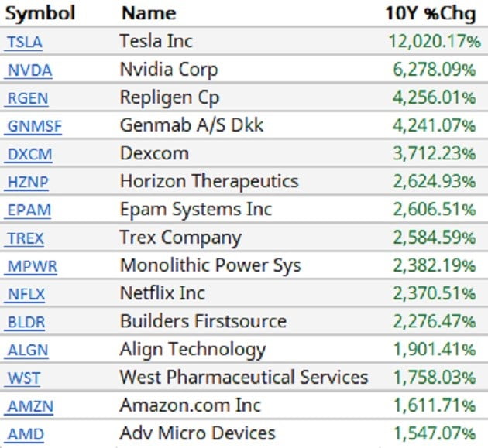Click the NFLX ticker link
This screenshot has height=448, width=488.
pyautogui.click(x=26, y=294)
